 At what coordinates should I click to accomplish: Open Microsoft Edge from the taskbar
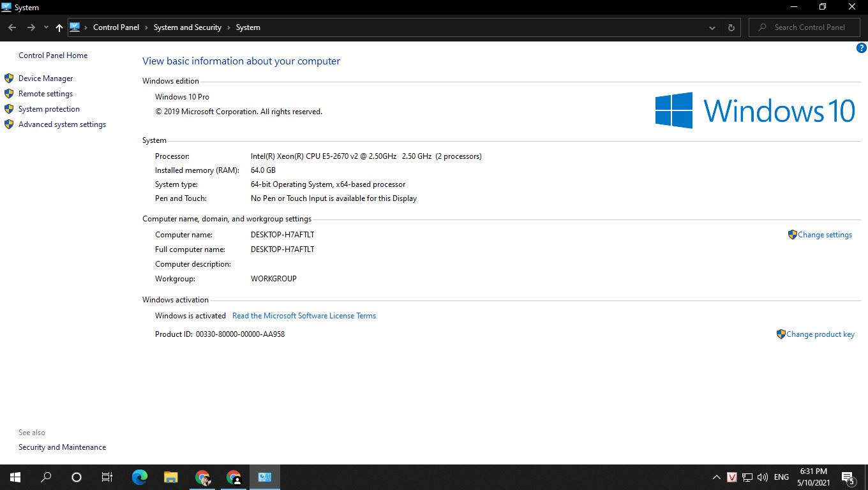140,477
